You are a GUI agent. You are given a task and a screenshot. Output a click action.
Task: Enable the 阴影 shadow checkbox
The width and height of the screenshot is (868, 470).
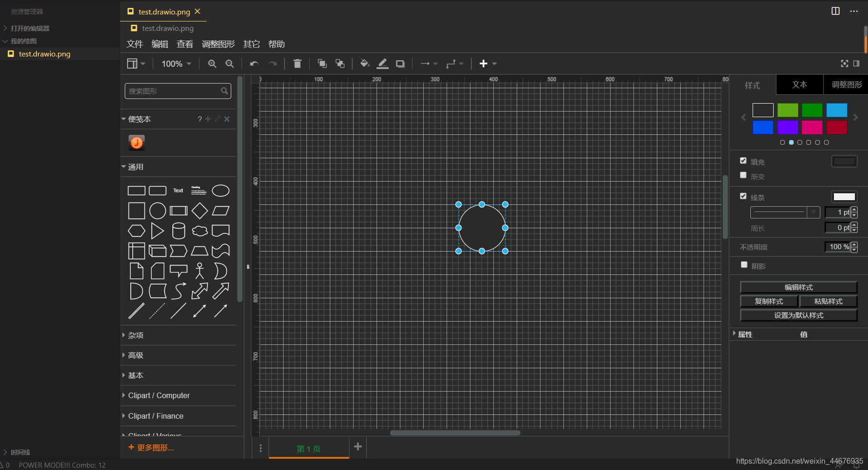(744, 265)
